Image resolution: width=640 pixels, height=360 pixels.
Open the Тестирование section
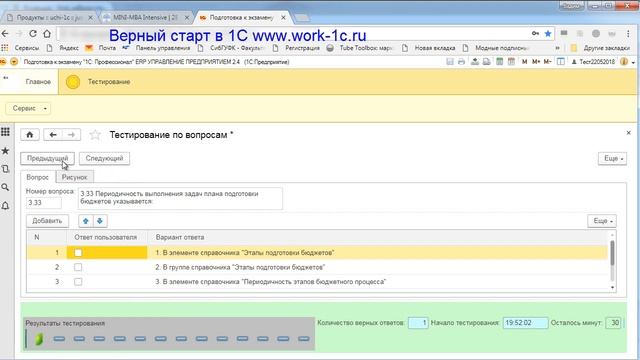pos(109,82)
